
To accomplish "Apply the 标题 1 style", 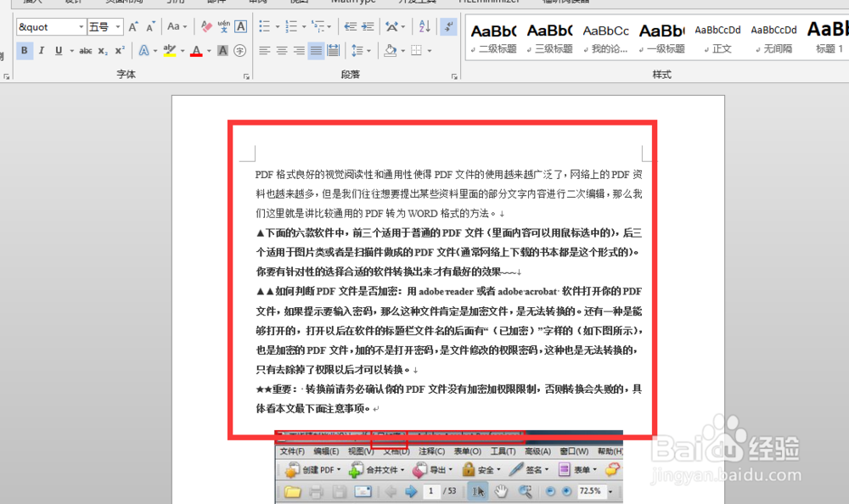I will coord(827,38).
